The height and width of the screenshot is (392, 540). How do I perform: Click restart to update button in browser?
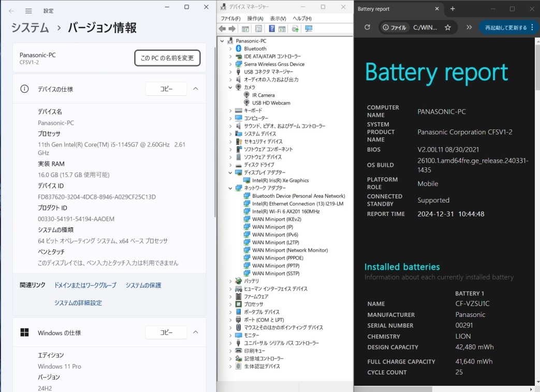[x=508, y=27]
